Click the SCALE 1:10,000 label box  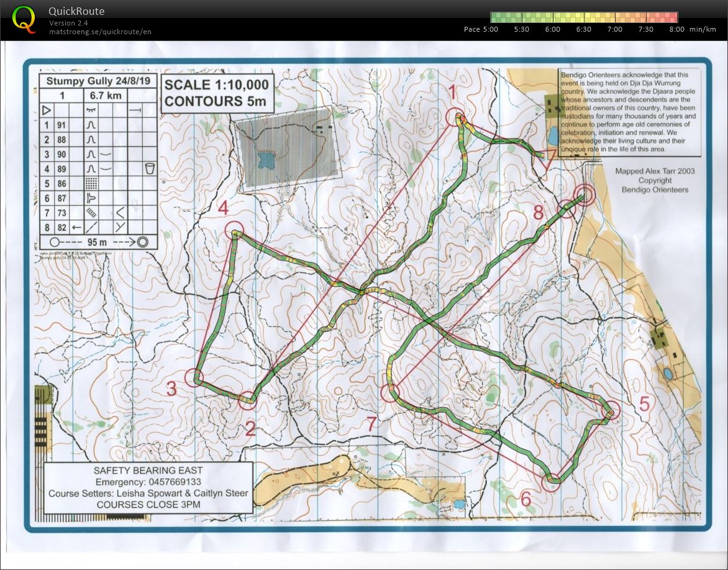217,93
